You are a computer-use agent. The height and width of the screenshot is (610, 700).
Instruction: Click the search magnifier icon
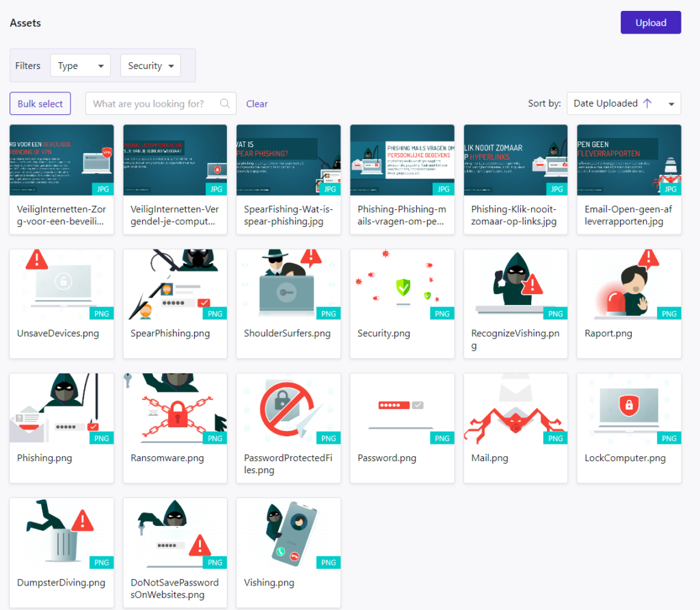click(225, 104)
